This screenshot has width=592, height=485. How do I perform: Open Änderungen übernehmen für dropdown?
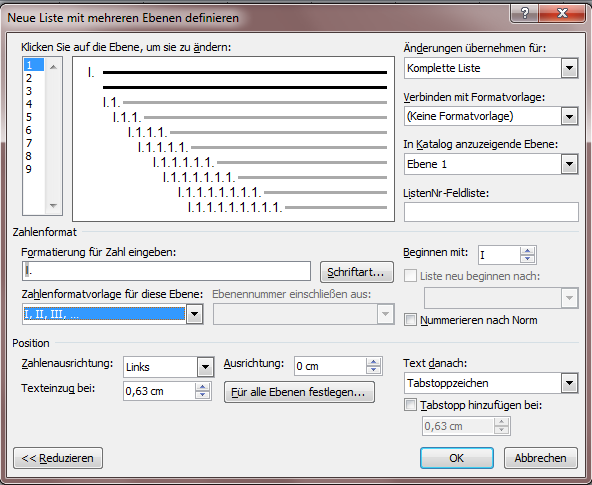[x=569, y=68]
